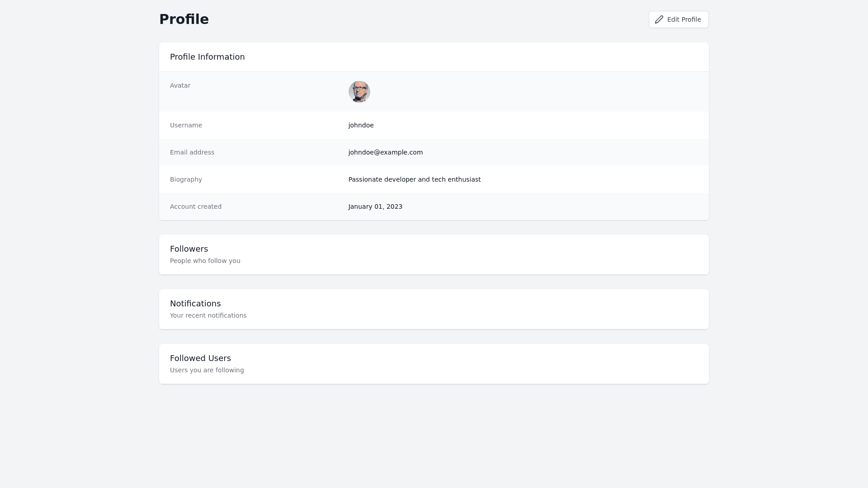Click the Username field label
This screenshot has width=868, height=488.
pyautogui.click(x=186, y=125)
